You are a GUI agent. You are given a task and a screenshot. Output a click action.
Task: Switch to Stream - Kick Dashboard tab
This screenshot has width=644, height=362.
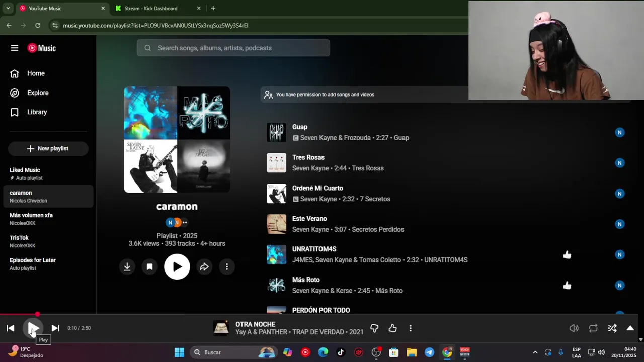click(x=156, y=8)
